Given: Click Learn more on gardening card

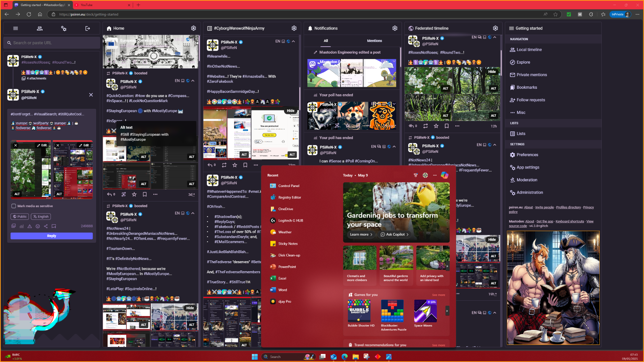Looking at the screenshot, I should click(x=361, y=235).
